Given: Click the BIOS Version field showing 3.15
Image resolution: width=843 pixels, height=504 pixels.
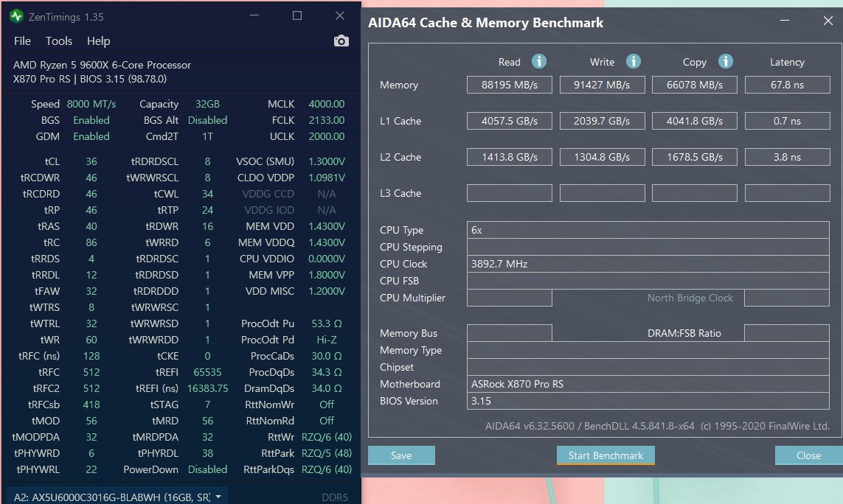Looking at the screenshot, I should (648, 401).
